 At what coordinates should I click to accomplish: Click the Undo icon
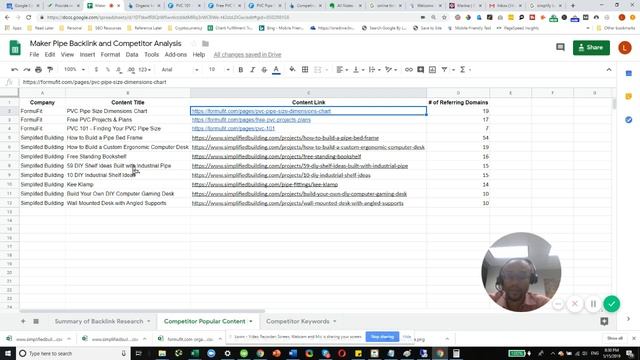15,70
